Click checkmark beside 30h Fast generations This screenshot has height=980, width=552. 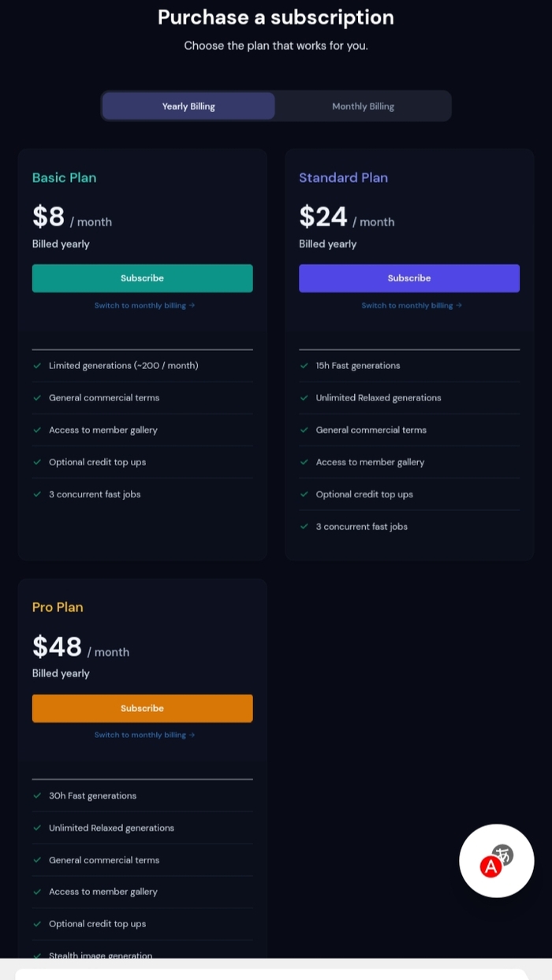(37, 796)
